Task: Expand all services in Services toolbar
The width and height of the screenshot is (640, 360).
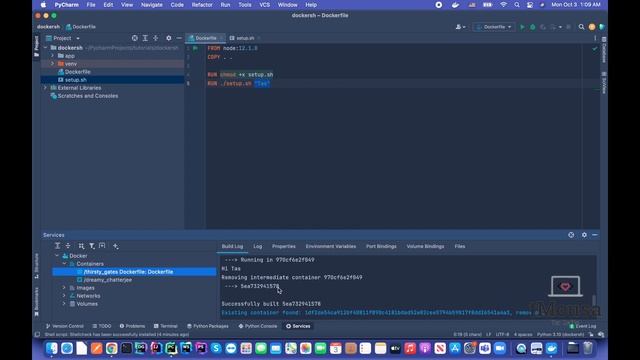Action: coord(58,246)
